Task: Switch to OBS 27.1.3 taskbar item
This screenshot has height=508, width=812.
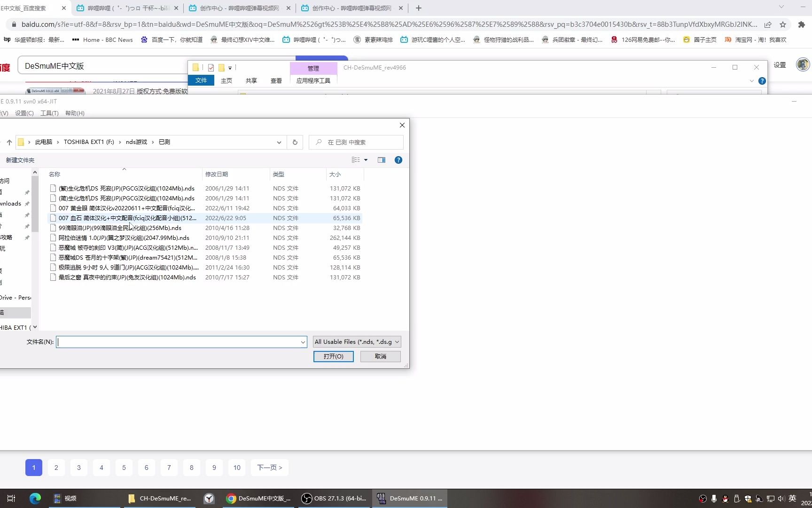Action: coord(334,499)
